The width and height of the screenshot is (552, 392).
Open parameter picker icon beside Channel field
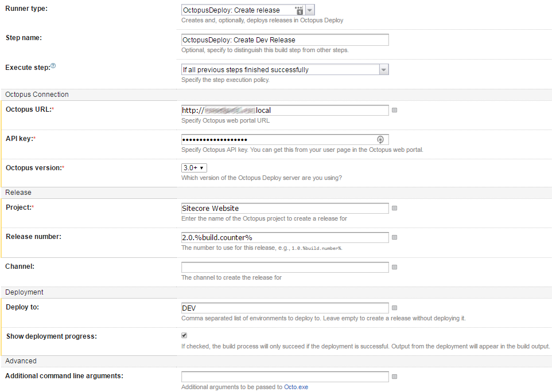click(x=394, y=267)
